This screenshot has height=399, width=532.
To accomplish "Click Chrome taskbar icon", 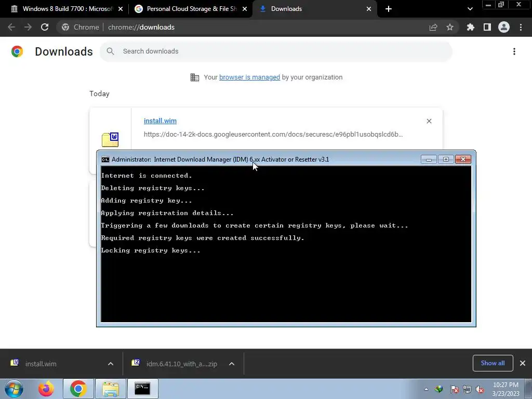I will point(78,389).
